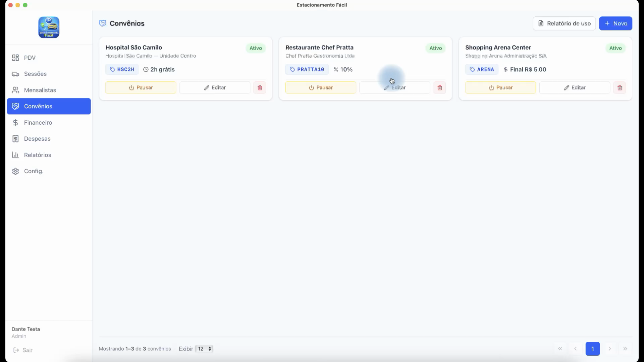Click Sair to log out
The width and height of the screenshot is (644, 362).
tap(23, 350)
